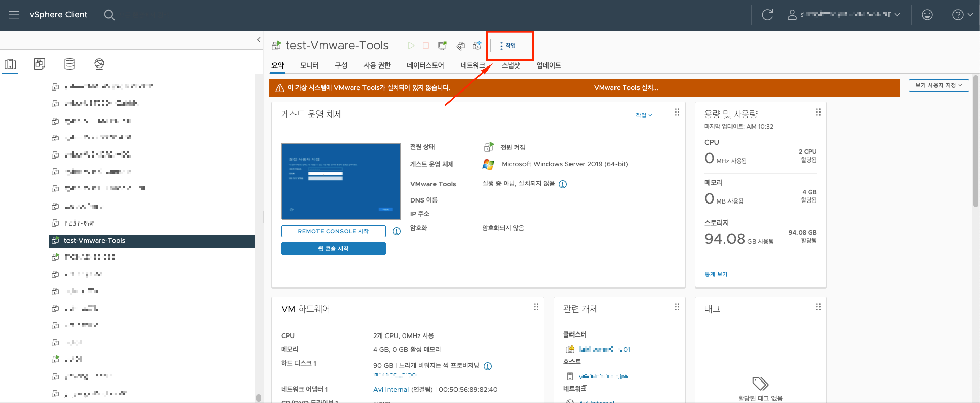Select the 업데이트 tab
980x403 pixels.
(x=549, y=65)
